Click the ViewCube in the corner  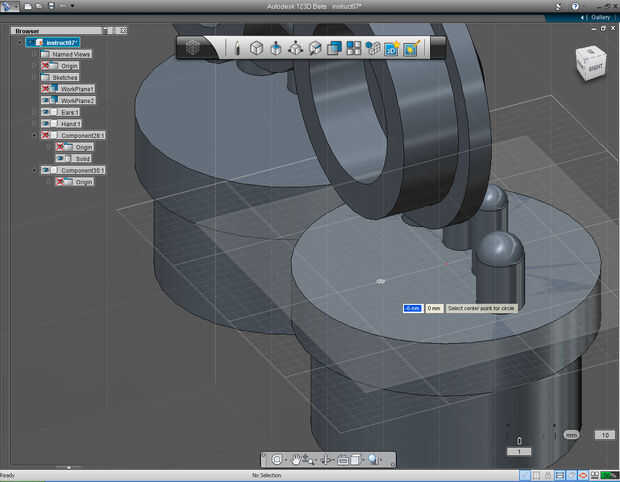click(x=589, y=62)
